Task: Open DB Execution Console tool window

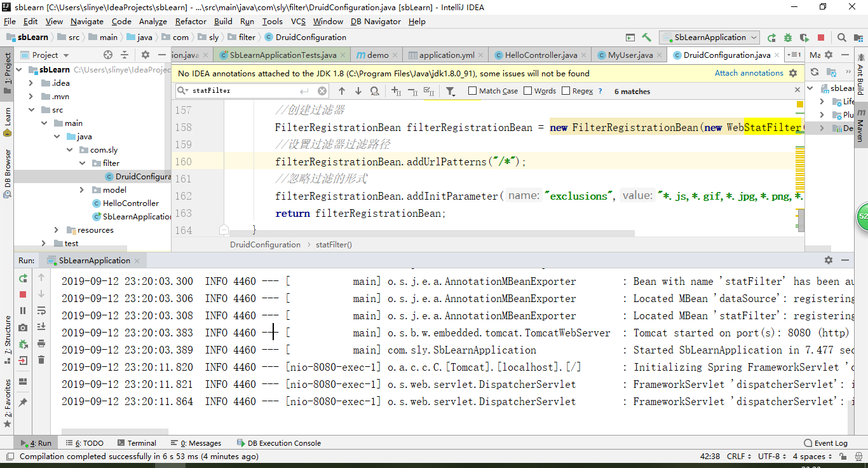Action: (279, 443)
